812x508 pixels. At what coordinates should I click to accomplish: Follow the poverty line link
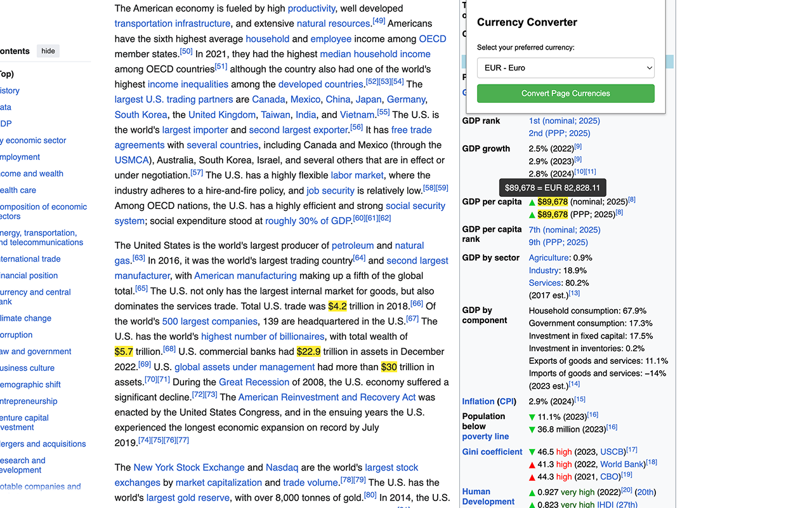tap(485, 437)
